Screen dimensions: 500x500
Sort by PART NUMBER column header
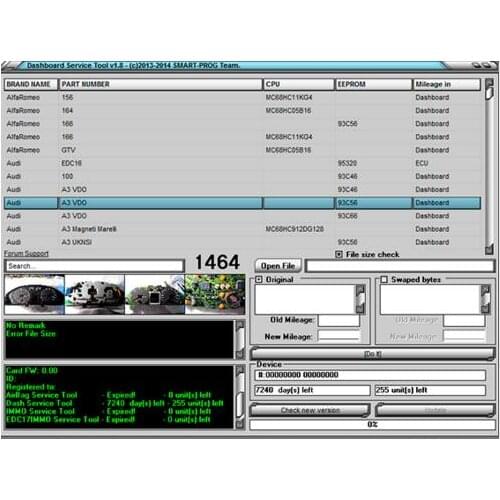[160, 84]
